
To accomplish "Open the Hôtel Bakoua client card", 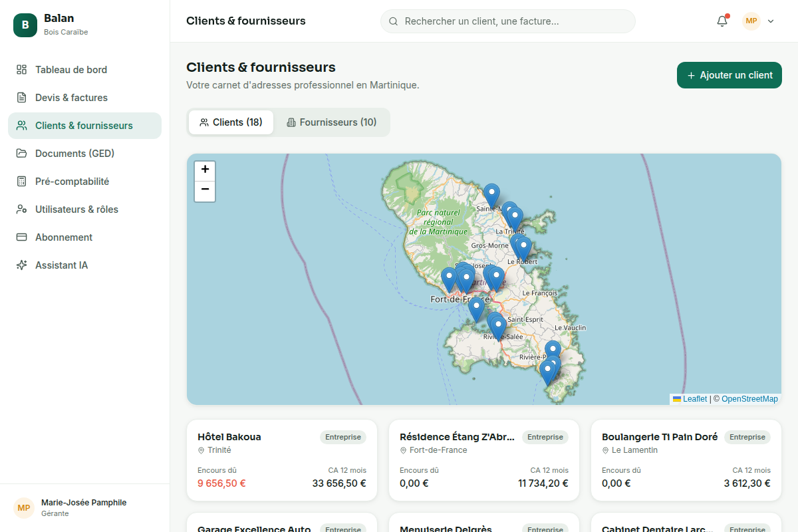I will (282, 460).
